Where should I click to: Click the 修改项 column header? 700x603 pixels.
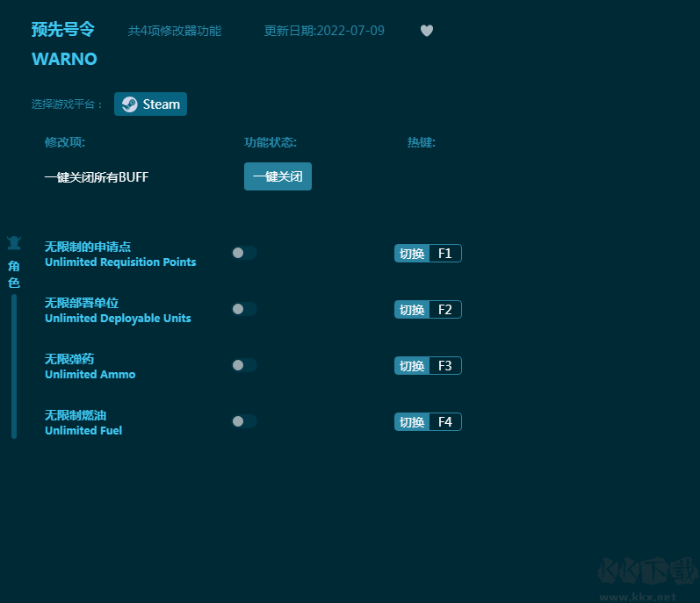(x=65, y=142)
